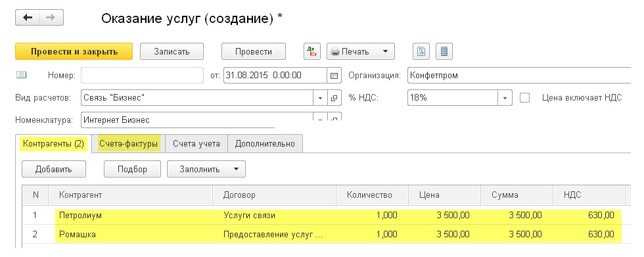This screenshot has width=644, height=257.
Task: Expand the Заполнить dropdown button
Action: tap(206, 169)
